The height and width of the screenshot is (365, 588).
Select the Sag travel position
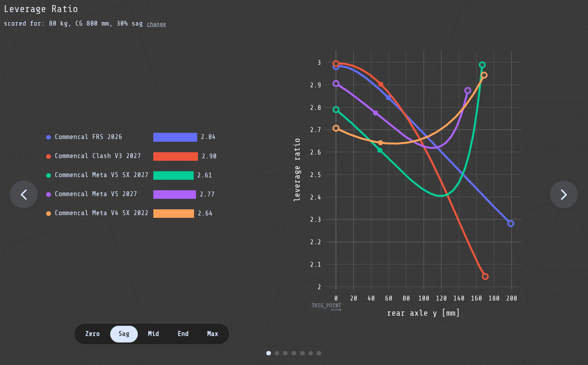124,334
